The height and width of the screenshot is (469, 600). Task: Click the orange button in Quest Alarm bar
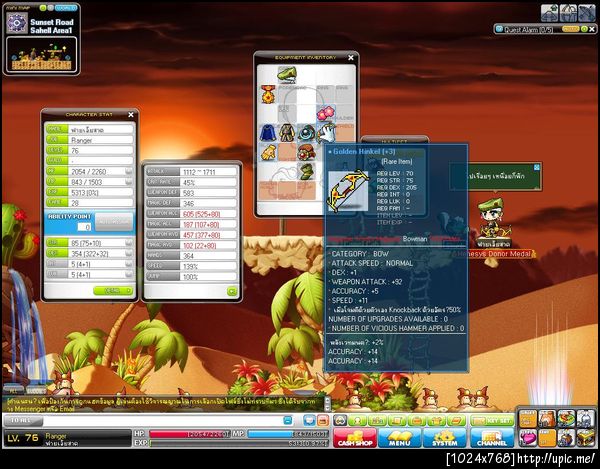click(571, 29)
